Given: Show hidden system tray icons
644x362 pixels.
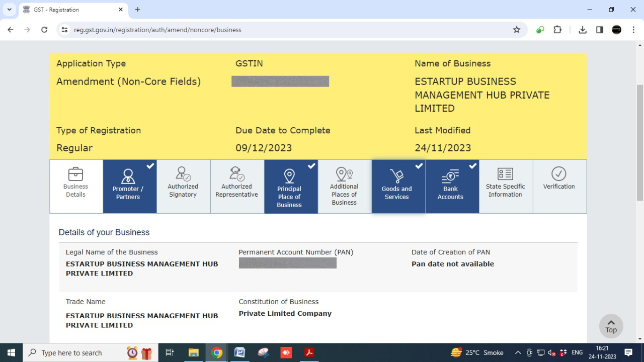Looking at the screenshot, I should [x=518, y=352].
